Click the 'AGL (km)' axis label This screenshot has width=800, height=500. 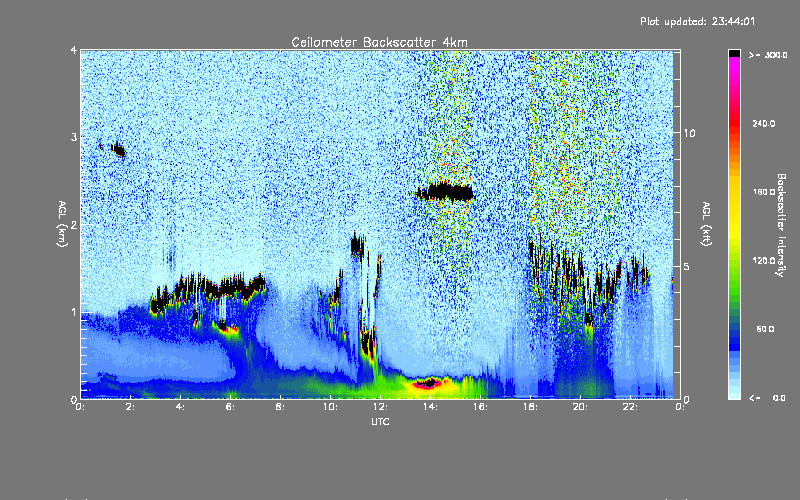pos(62,224)
